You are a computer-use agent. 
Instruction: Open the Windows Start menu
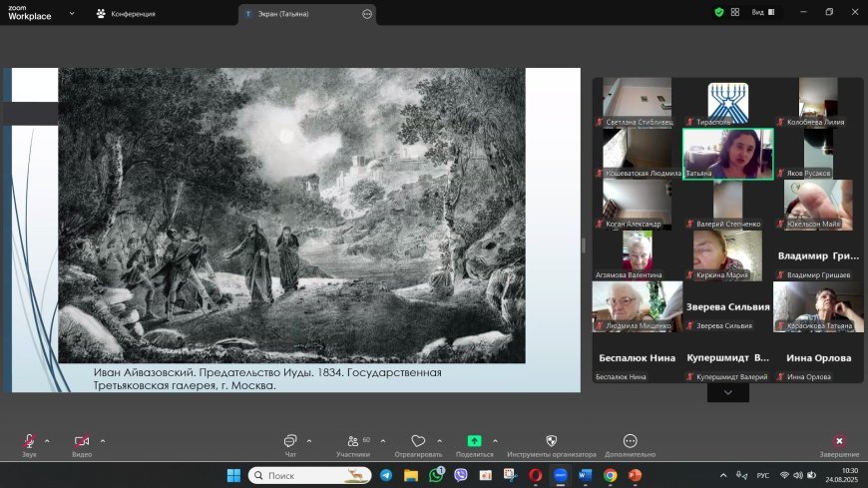pyautogui.click(x=233, y=475)
